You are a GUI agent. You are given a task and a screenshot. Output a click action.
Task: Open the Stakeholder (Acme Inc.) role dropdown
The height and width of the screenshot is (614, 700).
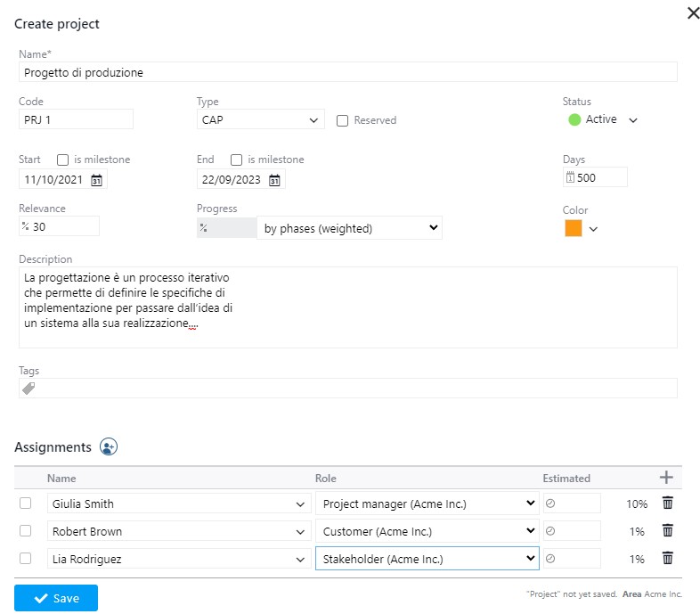tap(427, 559)
